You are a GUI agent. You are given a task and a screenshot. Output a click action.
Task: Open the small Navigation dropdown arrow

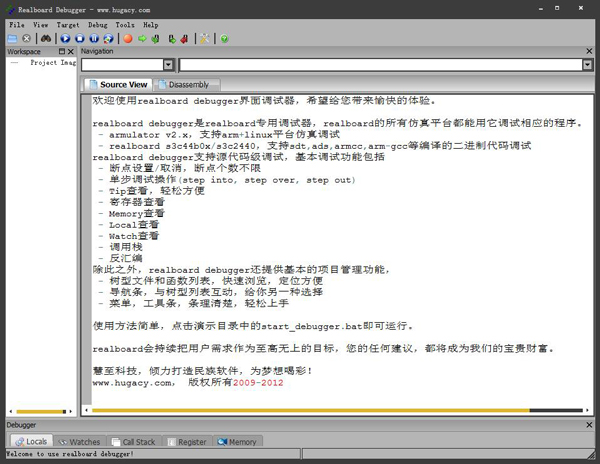[x=168, y=65]
